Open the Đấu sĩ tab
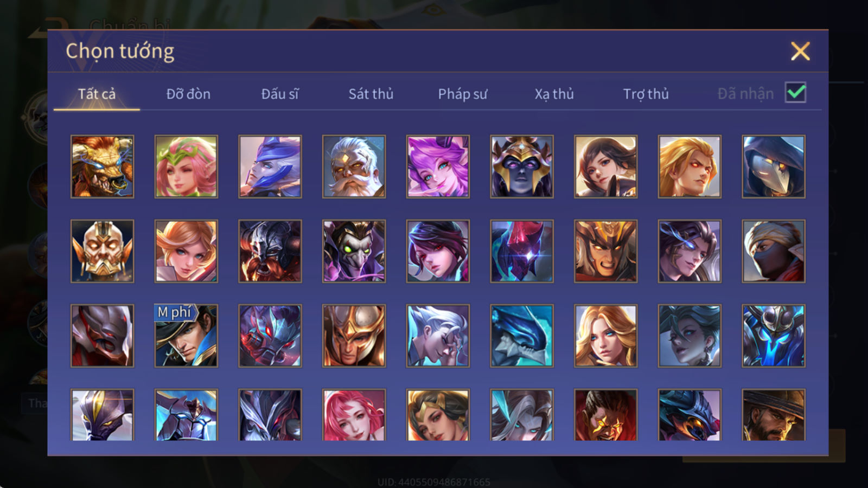The image size is (868, 488). [x=279, y=94]
